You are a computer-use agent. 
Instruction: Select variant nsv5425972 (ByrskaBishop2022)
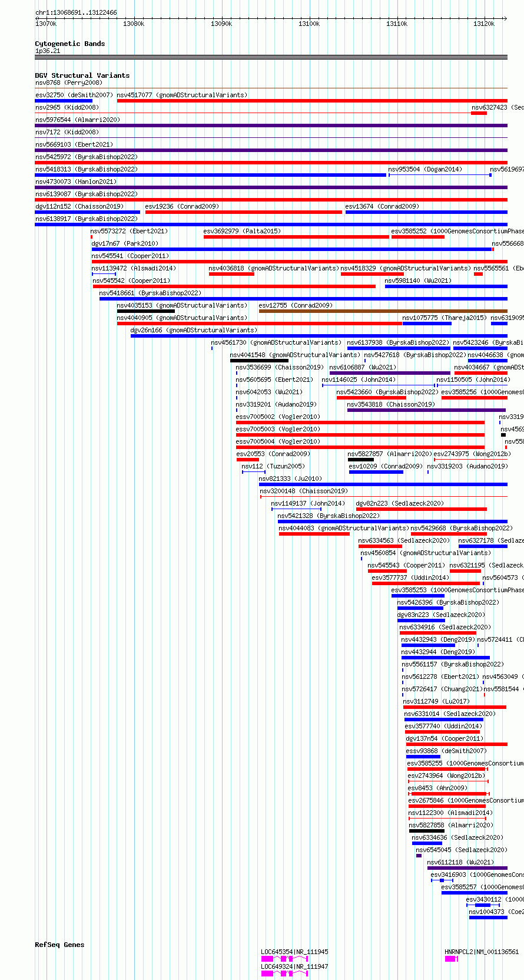[x=87, y=157]
